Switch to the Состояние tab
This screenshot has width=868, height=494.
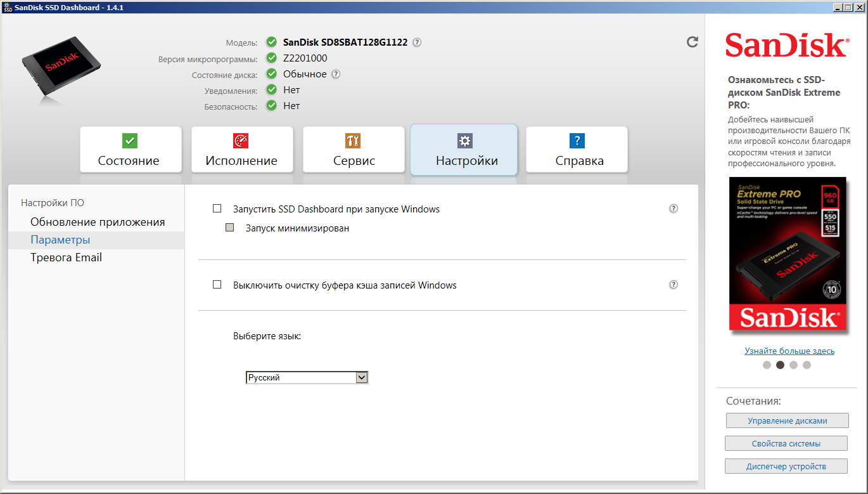tap(131, 150)
